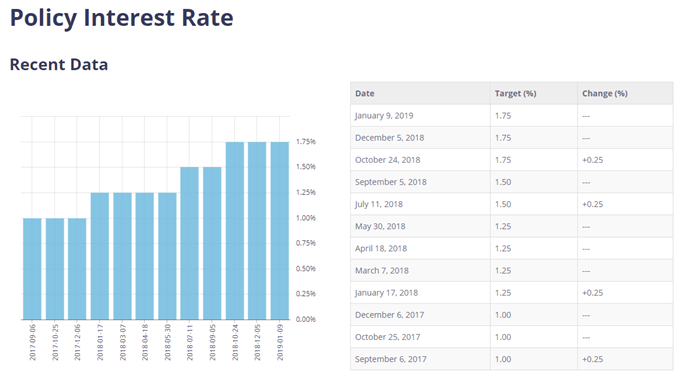Click the chart bar for 2017-12-06
679x377 pixels.
(x=77, y=269)
